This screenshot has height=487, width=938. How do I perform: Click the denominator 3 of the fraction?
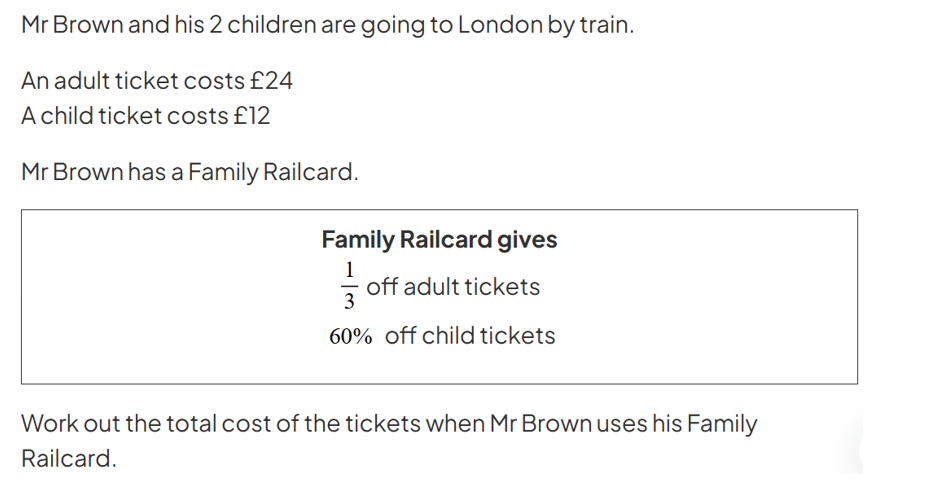(x=349, y=301)
